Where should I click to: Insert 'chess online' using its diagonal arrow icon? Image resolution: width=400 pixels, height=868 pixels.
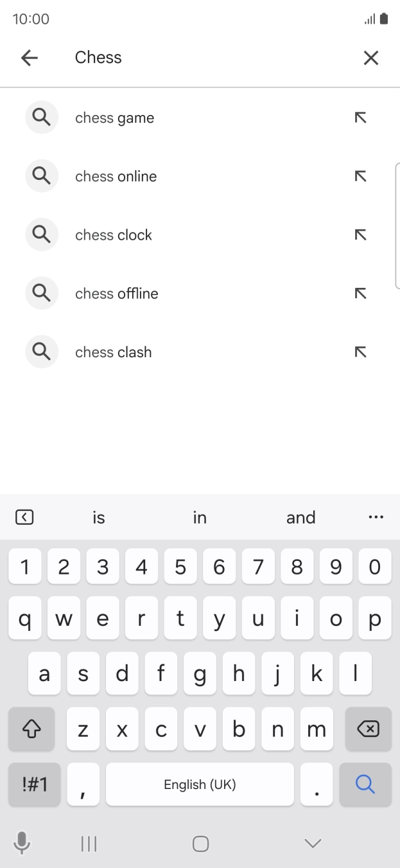361,175
